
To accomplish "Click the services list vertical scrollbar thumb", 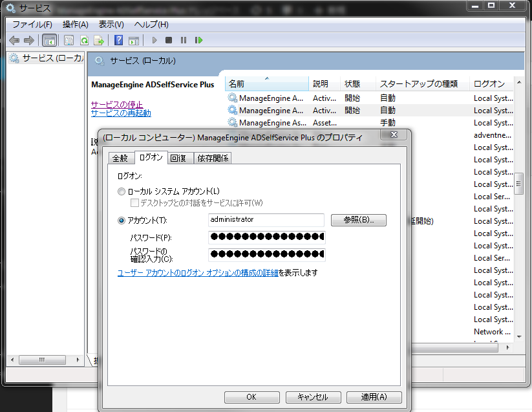I will (519, 184).
